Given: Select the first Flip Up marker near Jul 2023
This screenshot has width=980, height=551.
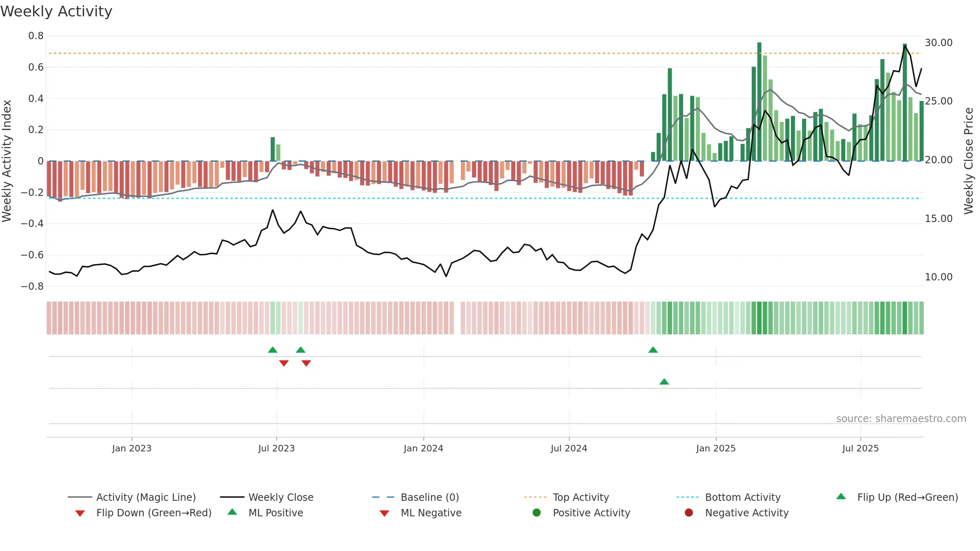Looking at the screenshot, I should 273,350.
